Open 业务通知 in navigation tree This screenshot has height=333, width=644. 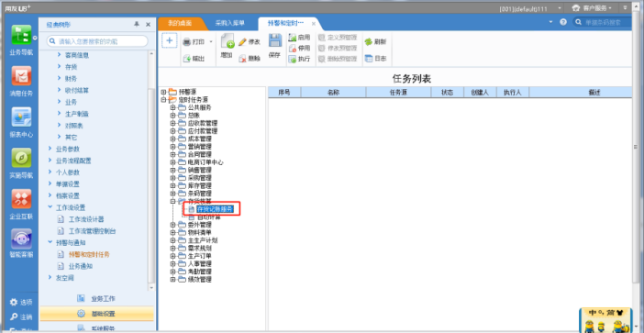[81, 266]
